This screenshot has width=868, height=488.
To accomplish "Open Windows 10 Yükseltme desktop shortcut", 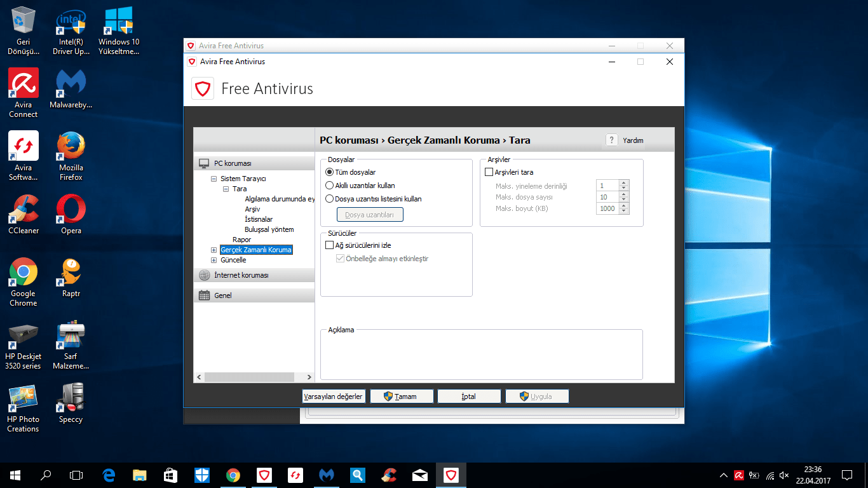I will [x=119, y=30].
